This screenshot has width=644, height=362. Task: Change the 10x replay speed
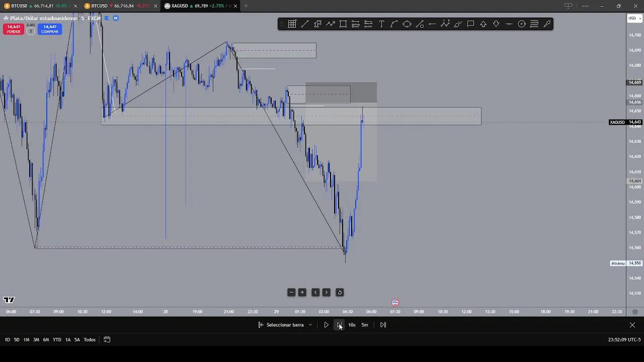pos(352,325)
